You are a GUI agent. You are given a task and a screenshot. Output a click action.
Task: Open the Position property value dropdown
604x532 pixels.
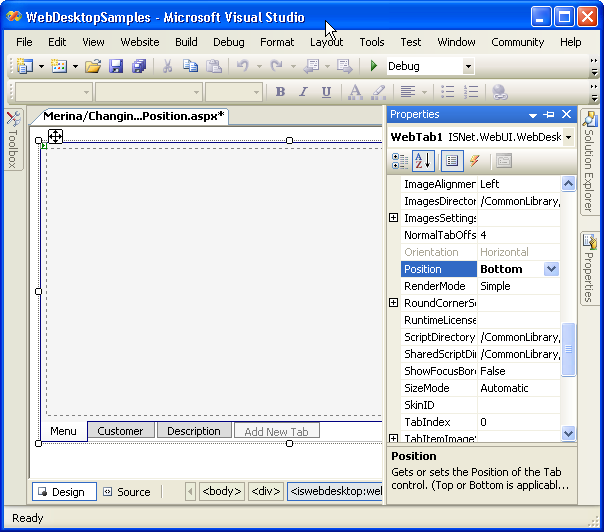[x=551, y=269]
